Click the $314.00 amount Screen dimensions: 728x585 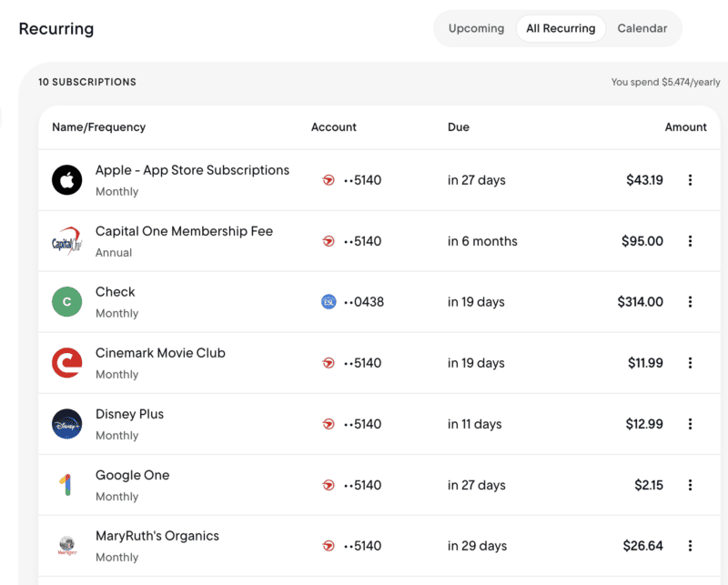(640, 302)
